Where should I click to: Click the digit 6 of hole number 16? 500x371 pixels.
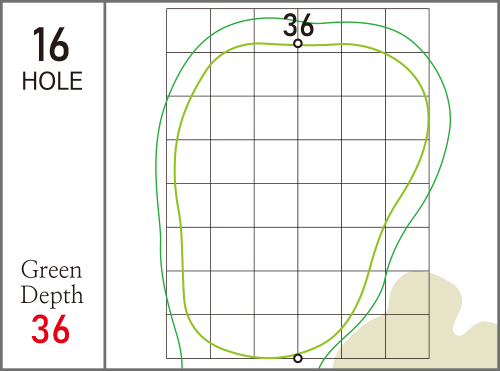58,45
